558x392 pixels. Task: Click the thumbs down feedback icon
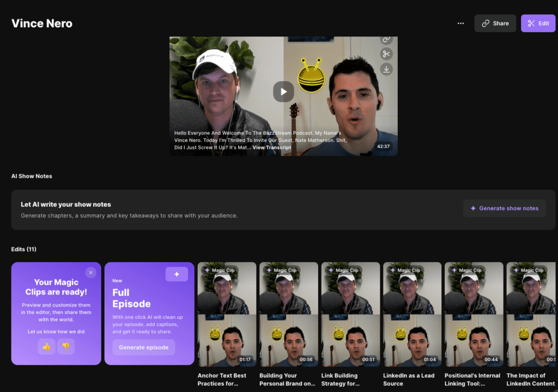pos(66,347)
